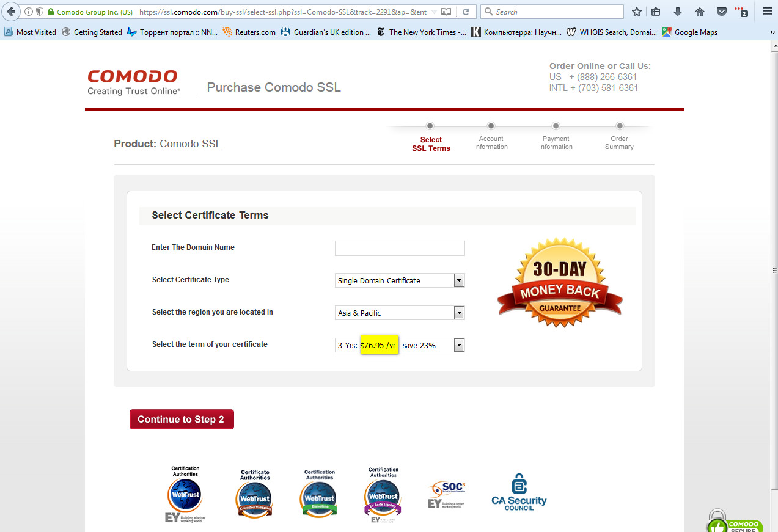Show bookmarks list icon
Image resolution: width=778 pixels, height=532 pixels.
click(x=656, y=12)
